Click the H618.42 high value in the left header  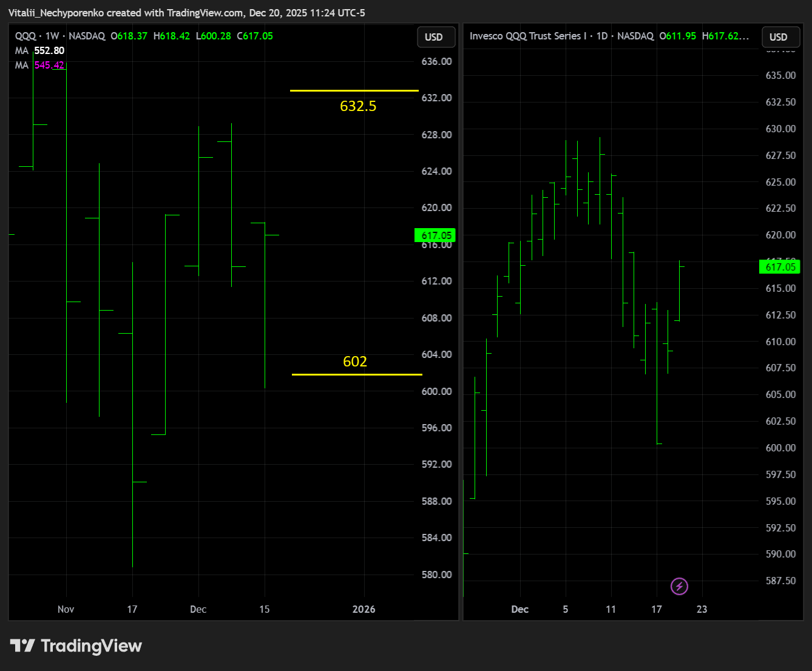[172, 36]
